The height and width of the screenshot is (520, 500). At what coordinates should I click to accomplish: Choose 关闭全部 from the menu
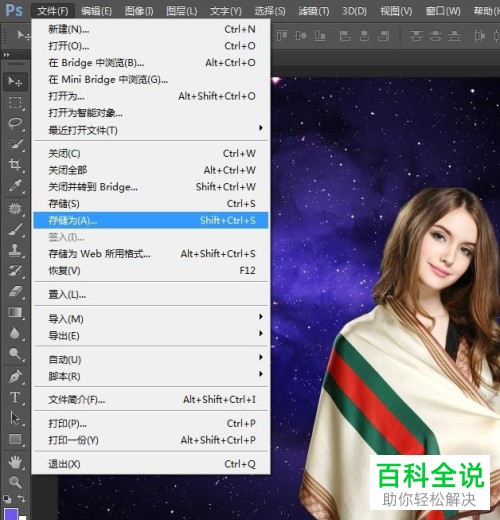point(151,170)
